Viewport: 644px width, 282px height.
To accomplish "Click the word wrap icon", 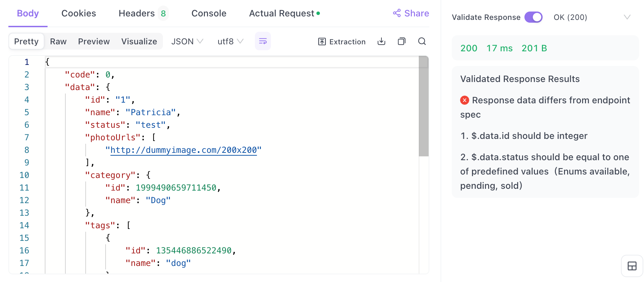I will coord(263,41).
